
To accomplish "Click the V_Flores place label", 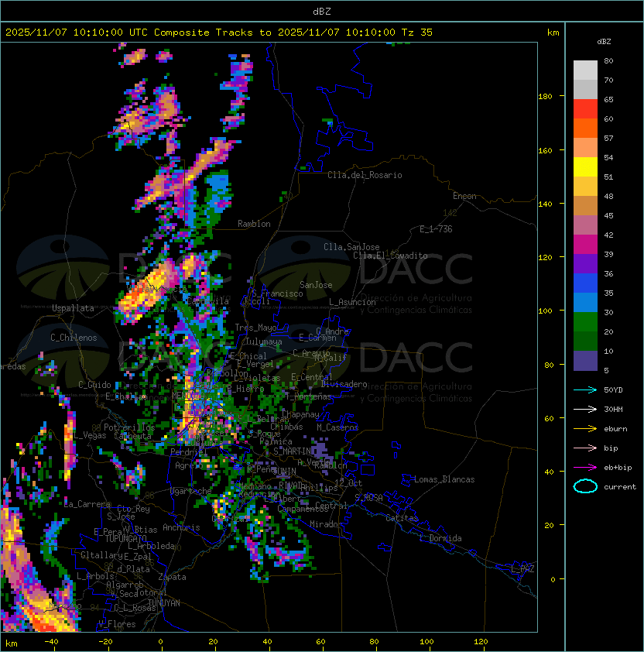I will point(117,624).
